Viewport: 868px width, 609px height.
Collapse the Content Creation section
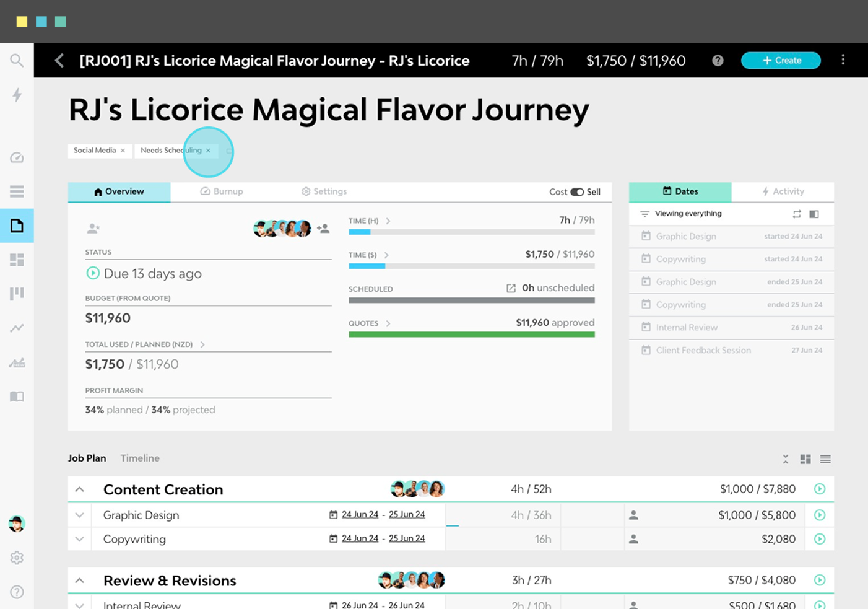[79, 489]
